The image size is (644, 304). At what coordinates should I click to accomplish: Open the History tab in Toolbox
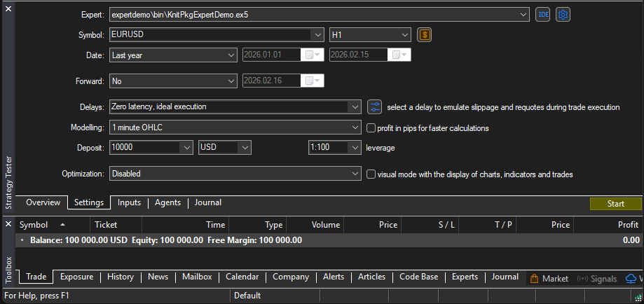[121, 277]
